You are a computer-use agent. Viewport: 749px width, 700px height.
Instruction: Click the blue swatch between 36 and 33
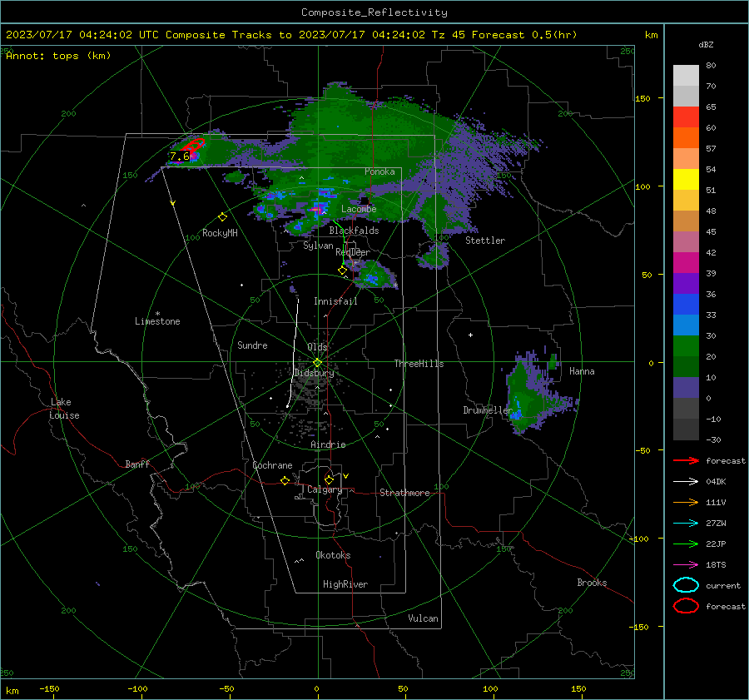coord(686,305)
